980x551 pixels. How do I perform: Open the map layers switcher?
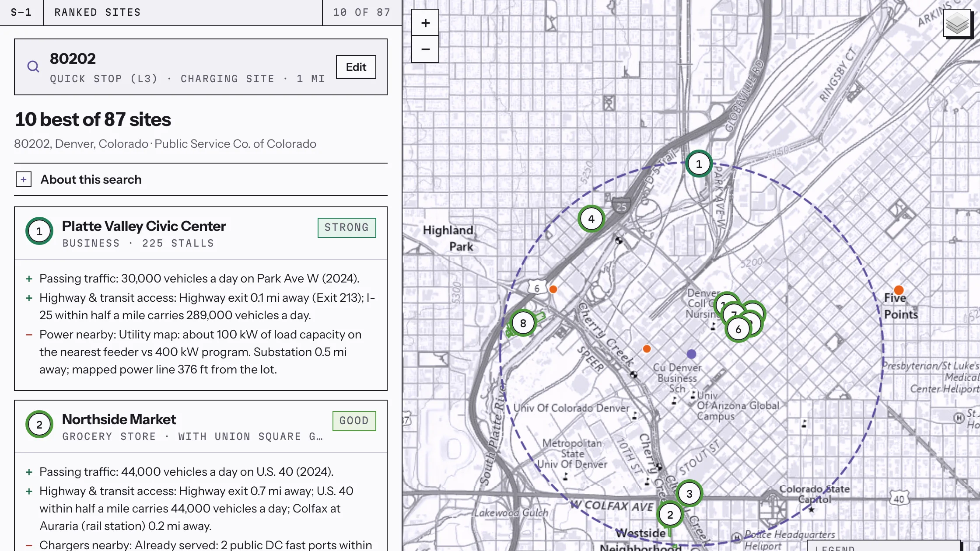957,23
